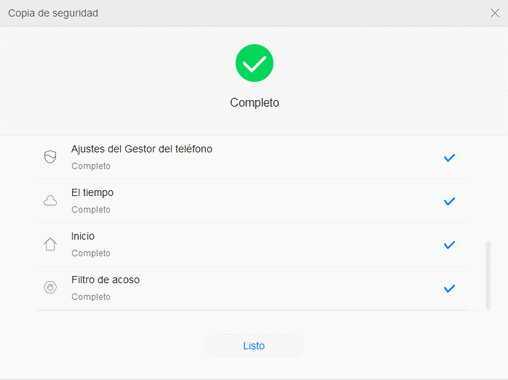Click the backup list scrollbar

pos(488,275)
